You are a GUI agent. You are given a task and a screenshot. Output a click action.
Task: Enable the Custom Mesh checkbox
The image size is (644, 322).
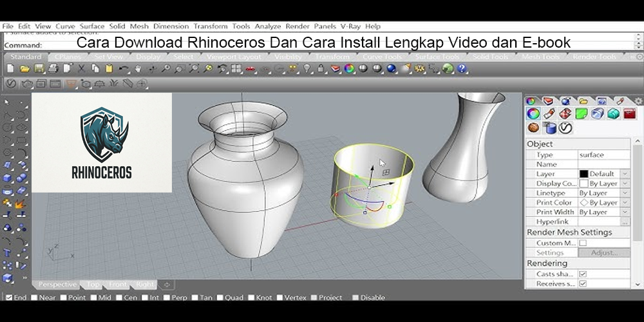[583, 243]
